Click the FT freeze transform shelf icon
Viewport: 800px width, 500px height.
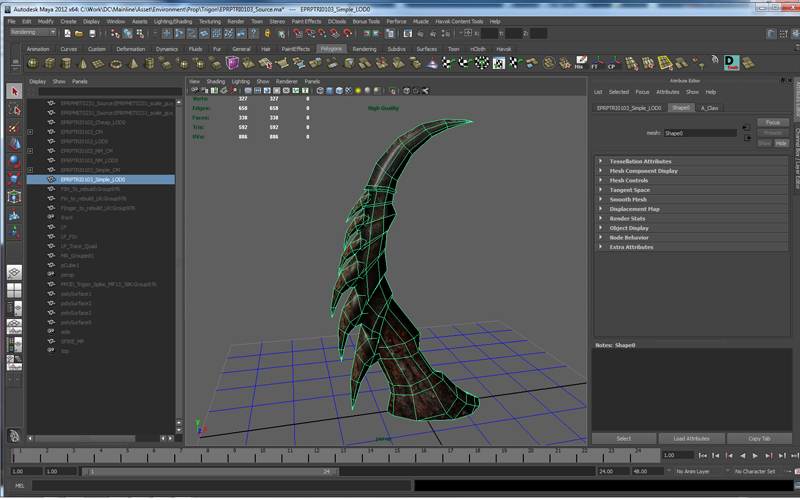click(x=596, y=63)
